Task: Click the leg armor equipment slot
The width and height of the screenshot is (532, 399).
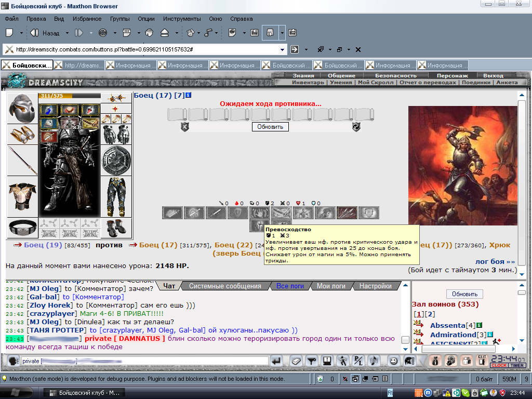Action: pos(116,197)
